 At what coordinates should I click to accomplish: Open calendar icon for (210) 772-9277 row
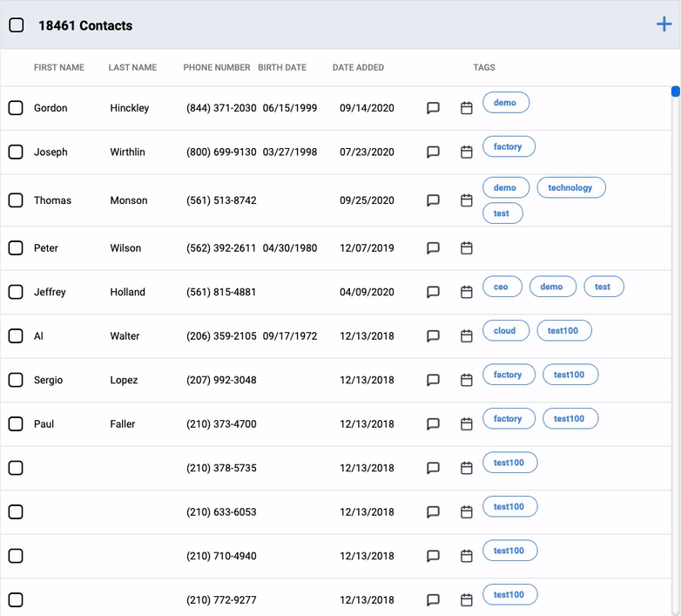pos(467,600)
